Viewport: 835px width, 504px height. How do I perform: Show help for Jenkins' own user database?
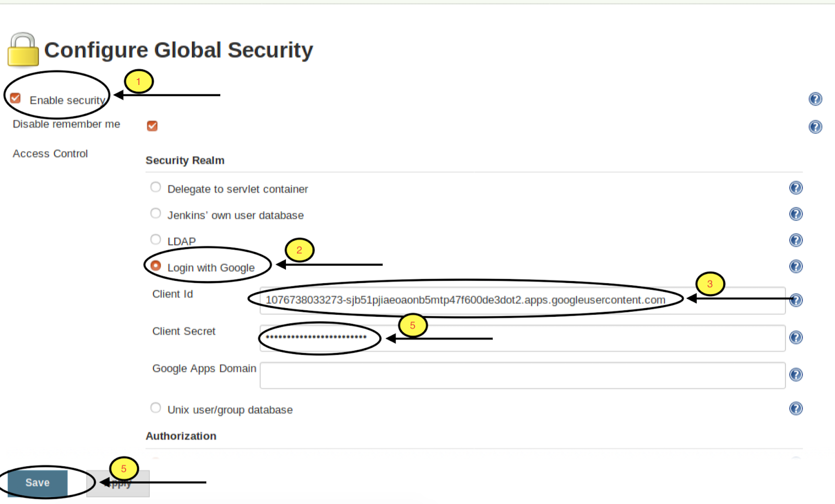click(795, 214)
